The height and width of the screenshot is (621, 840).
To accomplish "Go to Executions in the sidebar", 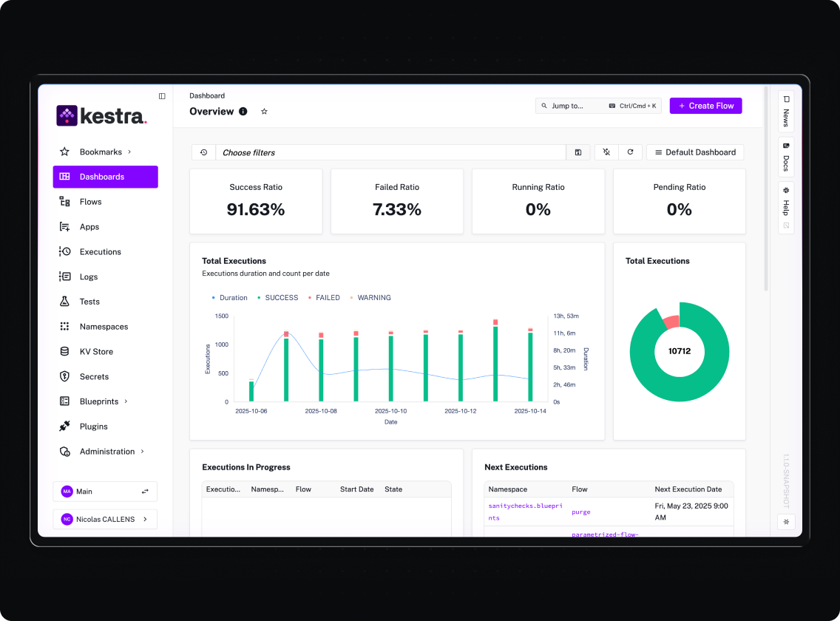I will tap(100, 252).
